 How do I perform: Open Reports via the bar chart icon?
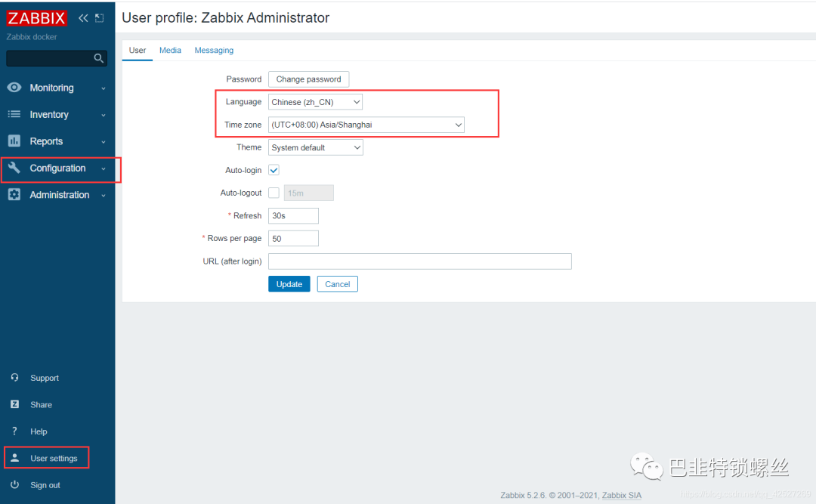click(14, 141)
